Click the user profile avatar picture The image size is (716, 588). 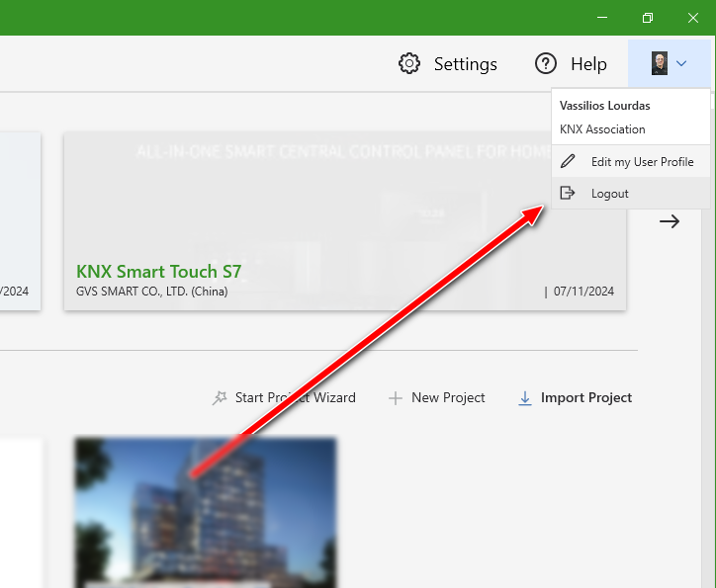(x=659, y=63)
